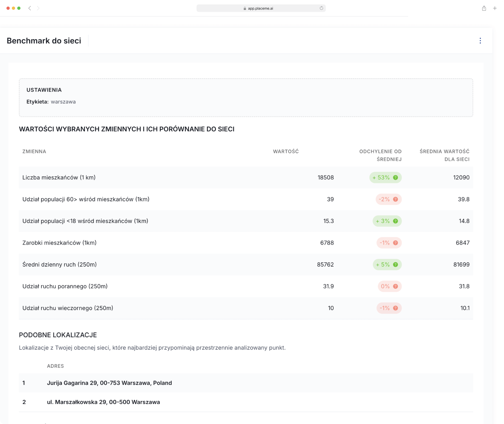The height and width of the screenshot is (424, 504).
Task: Open the browser share icon
Action: click(484, 8)
